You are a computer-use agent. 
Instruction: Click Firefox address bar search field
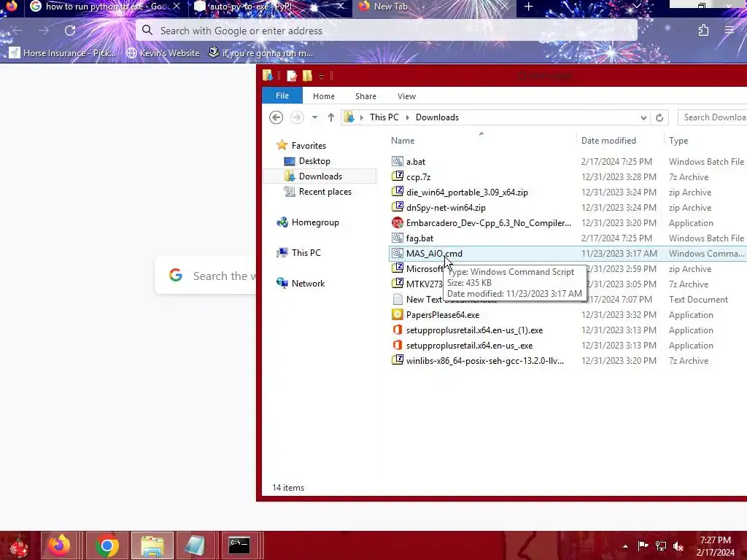tap(387, 31)
